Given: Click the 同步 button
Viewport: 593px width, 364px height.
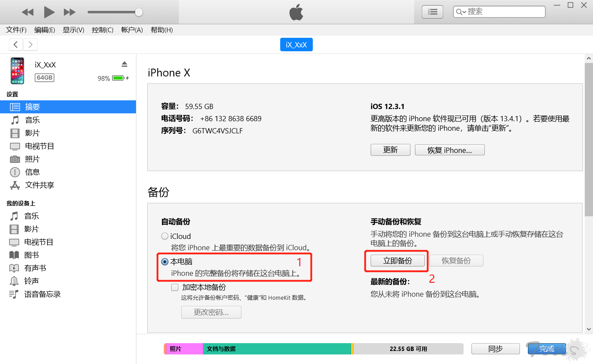Looking at the screenshot, I should (x=496, y=349).
